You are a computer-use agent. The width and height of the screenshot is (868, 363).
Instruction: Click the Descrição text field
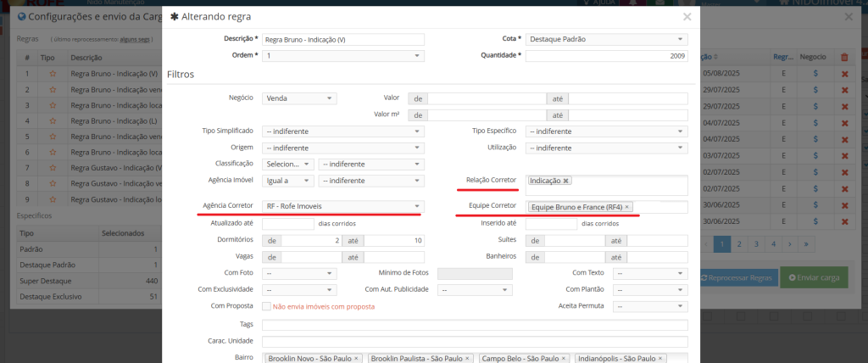(342, 39)
